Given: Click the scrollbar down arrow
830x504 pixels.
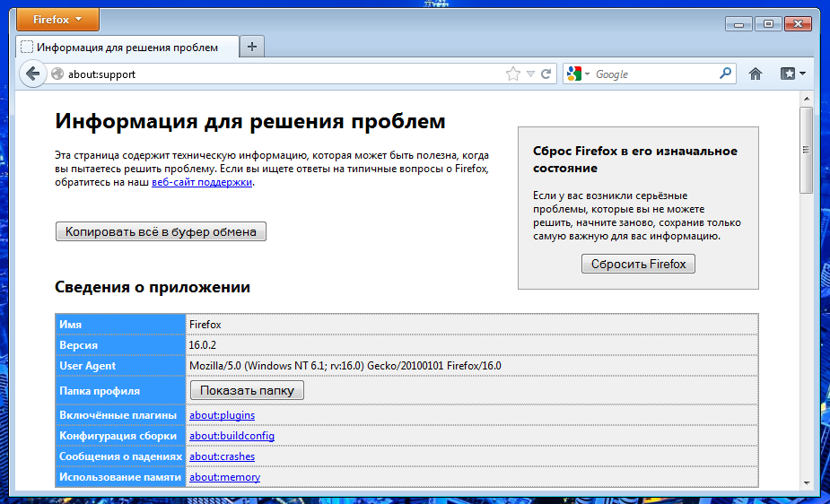Looking at the screenshot, I should tap(807, 482).
